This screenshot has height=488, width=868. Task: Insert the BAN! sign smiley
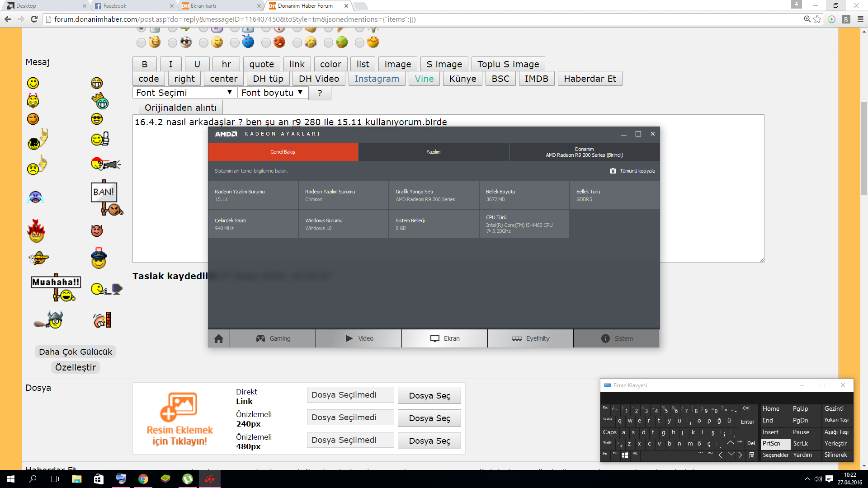(x=107, y=198)
